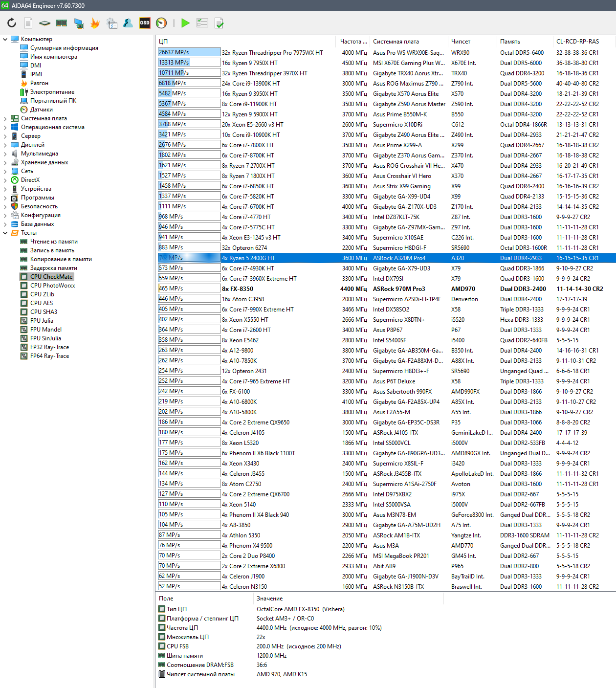Open the RAM module toolbar icon
The height and width of the screenshot is (688, 616).
[x=62, y=23]
